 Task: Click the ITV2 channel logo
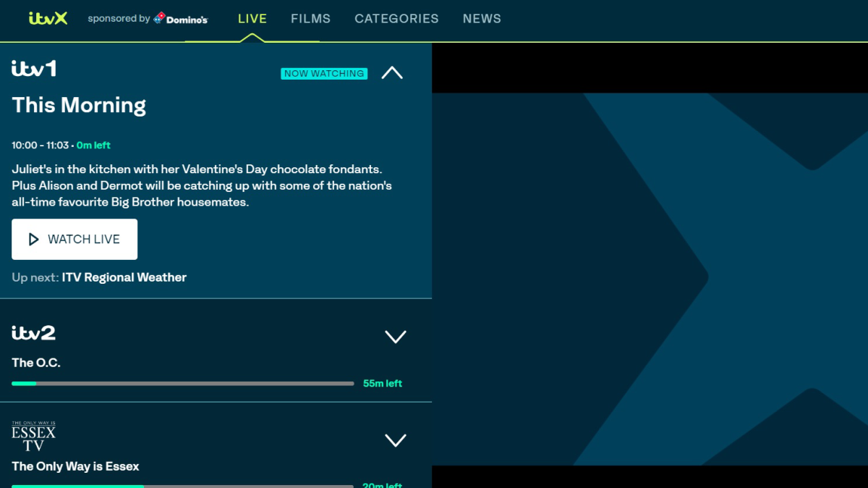pos(34,332)
